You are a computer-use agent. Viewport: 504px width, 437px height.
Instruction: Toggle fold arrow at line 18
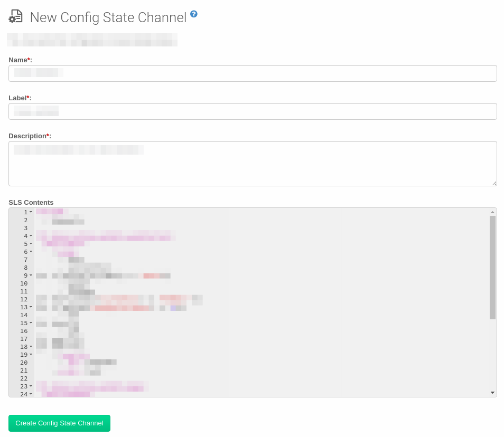pos(31,347)
